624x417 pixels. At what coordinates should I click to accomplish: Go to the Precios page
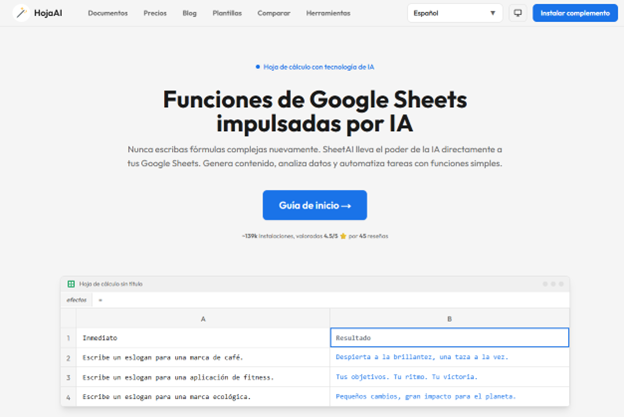point(155,13)
